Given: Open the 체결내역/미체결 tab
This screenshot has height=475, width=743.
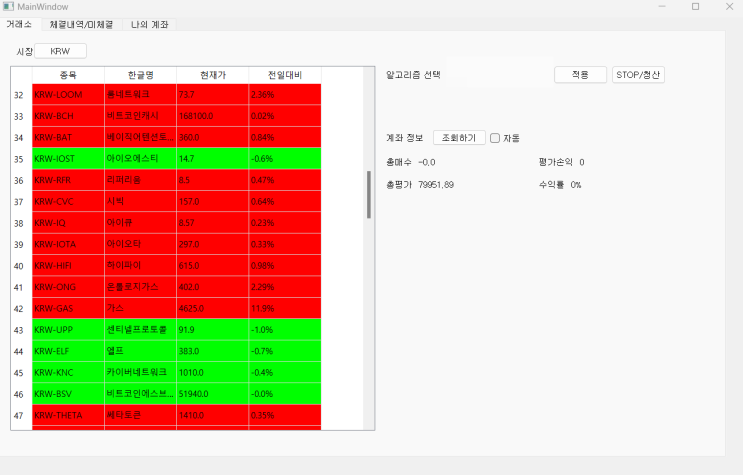Looking at the screenshot, I should pos(82,25).
